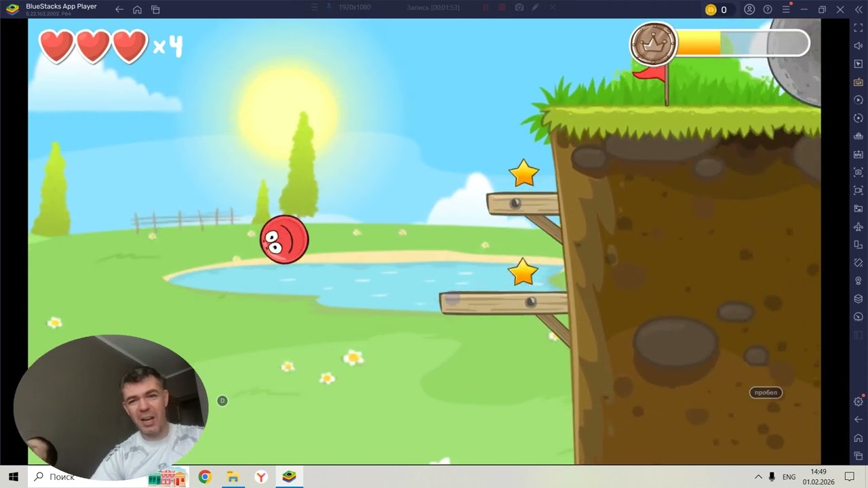This screenshot has width=868, height=488.
Task: Open multi-instance layers icon in sidebar
Action: (x=858, y=298)
